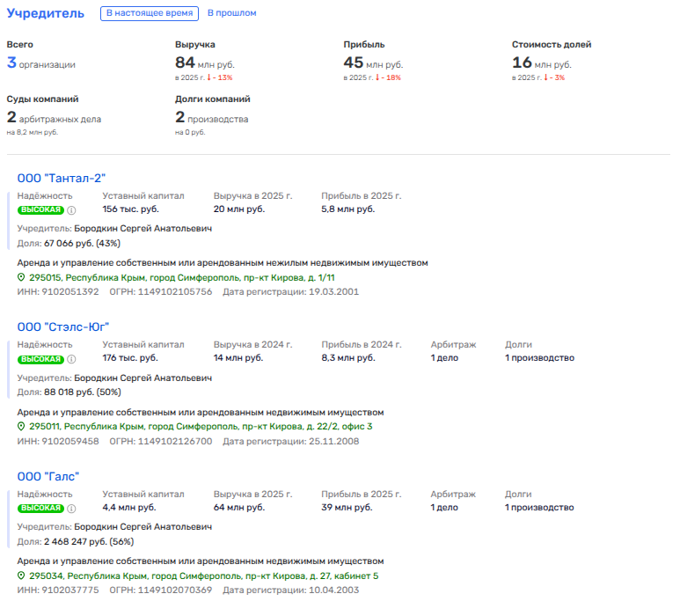Open the ООО "Тантал-2" company link
680x616 pixels.
(62, 179)
